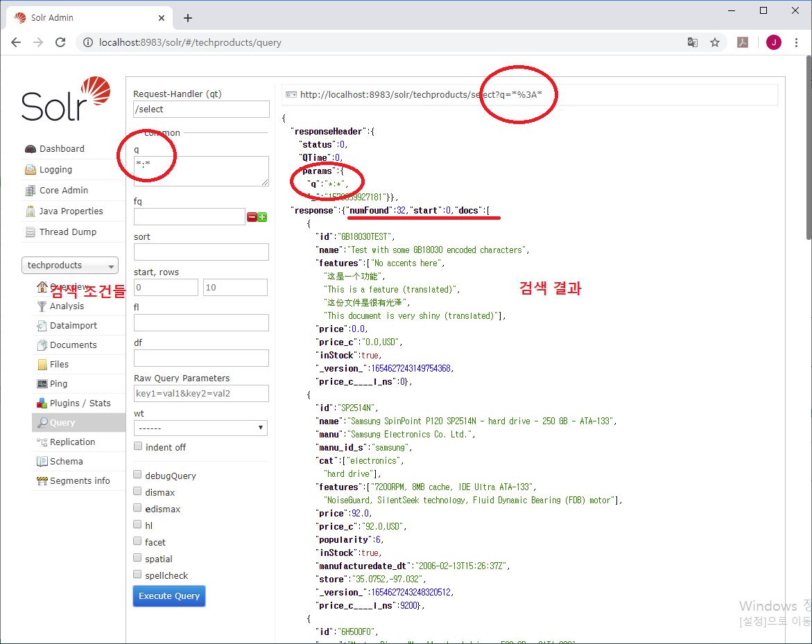Open the Dataimport icon
Image resolution: width=812 pixels, height=644 pixels.
[42, 326]
